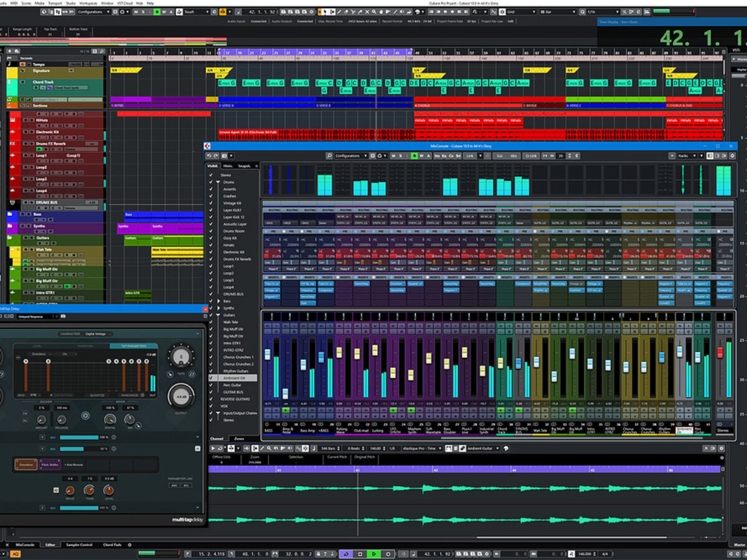Select the Object Selection arrow tool
The width and height of the screenshot is (747, 560).
324,12
